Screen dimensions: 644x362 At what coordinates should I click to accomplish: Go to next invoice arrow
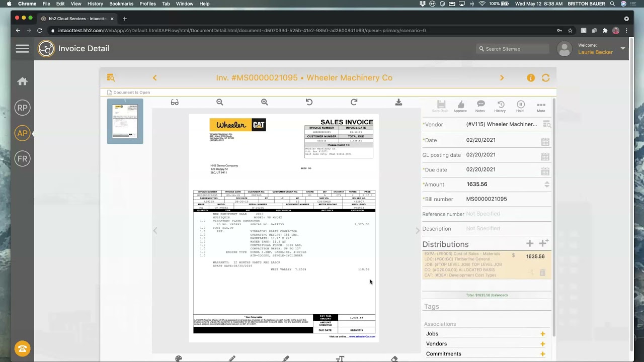pyautogui.click(x=502, y=78)
